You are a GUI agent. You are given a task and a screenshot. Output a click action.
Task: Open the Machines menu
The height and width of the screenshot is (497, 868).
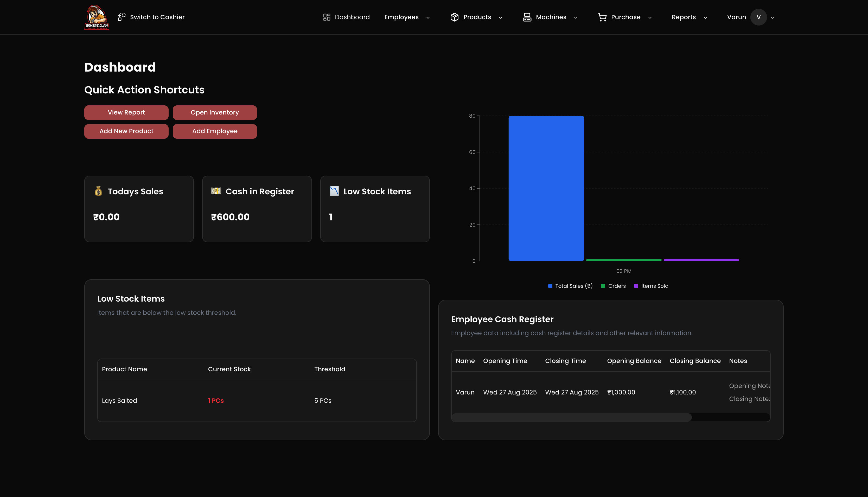pos(551,17)
